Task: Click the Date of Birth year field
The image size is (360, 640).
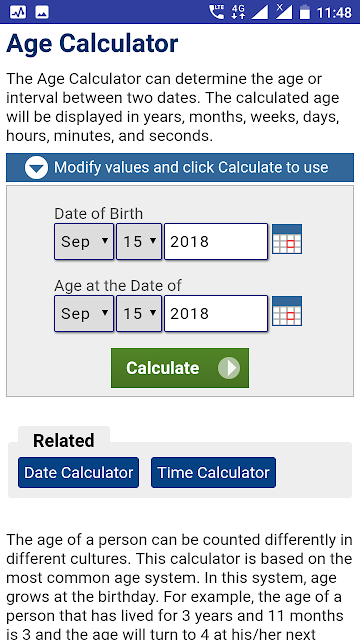Action: (216, 241)
